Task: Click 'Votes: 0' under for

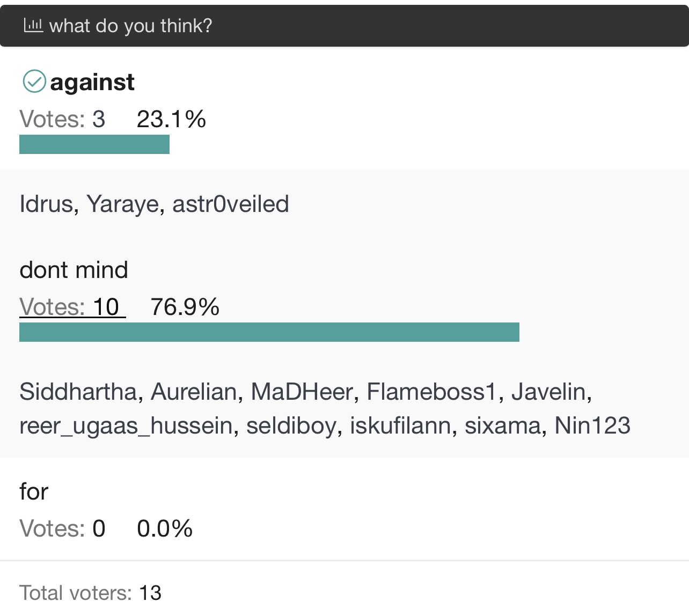Action: (62, 529)
